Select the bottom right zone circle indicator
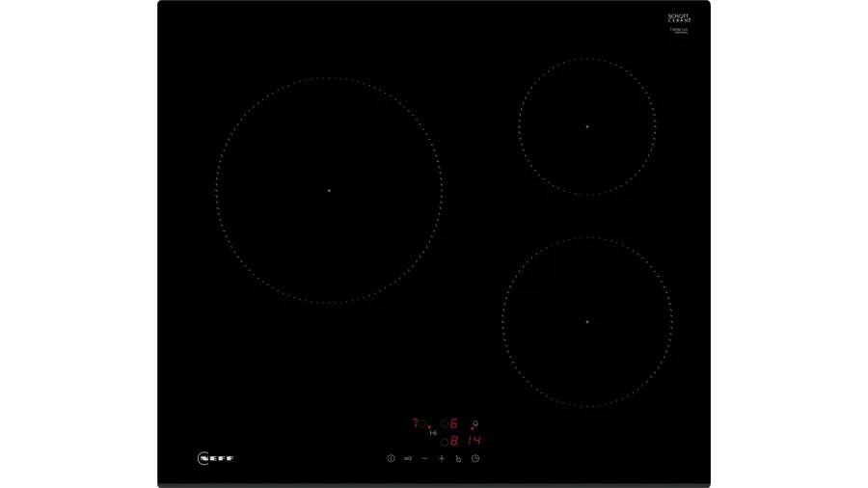 (x=444, y=442)
